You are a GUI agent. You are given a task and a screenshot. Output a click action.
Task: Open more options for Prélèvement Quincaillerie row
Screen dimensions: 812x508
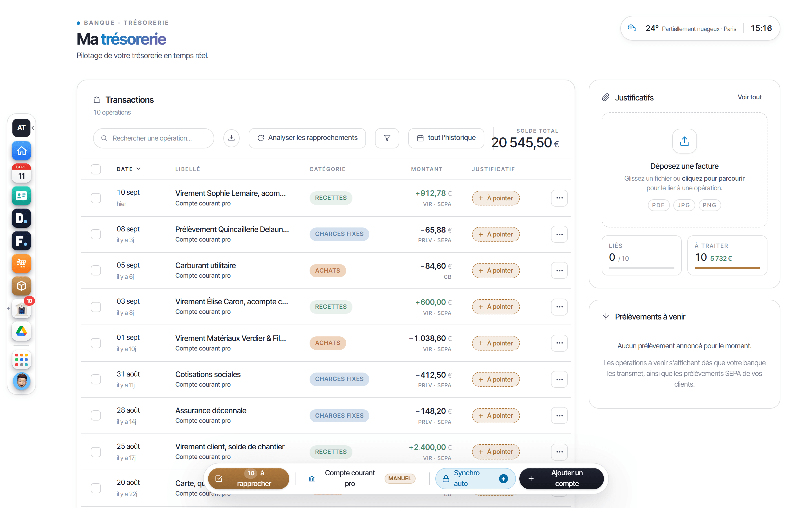click(559, 234)
